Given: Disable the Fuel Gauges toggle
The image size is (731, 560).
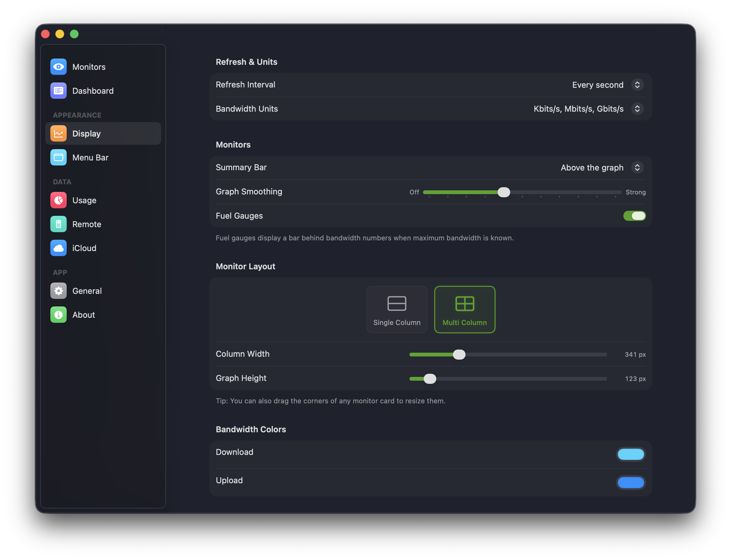Looking at the screenshot, I should click(x=634, y=216).
